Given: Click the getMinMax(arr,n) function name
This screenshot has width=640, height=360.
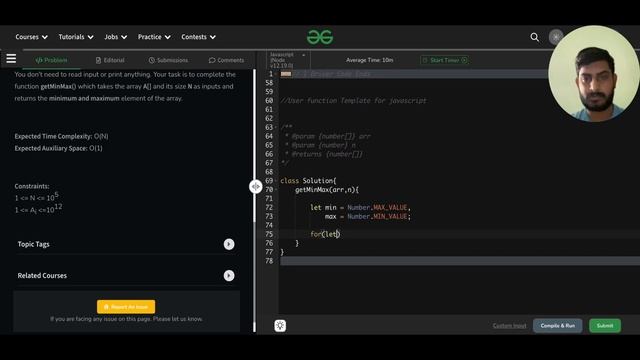Looking at the screenshot, I should click(327, 190).
